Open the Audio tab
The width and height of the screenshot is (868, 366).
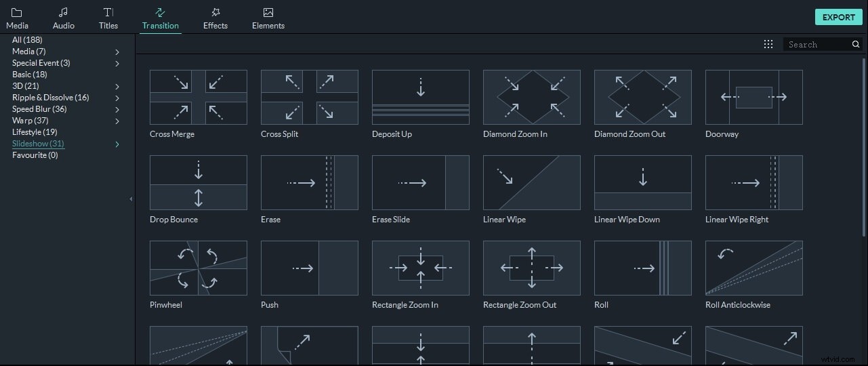pyautogui.click(x=64, y=18)
